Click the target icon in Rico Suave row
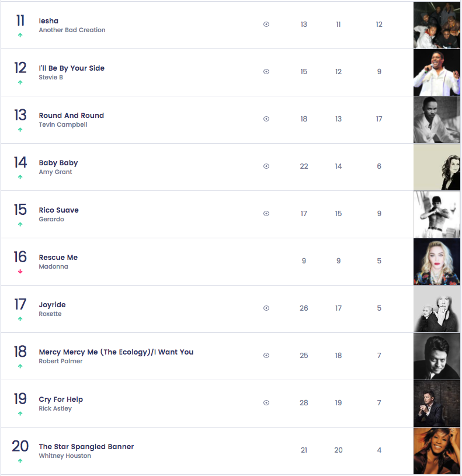 [266, 213]
